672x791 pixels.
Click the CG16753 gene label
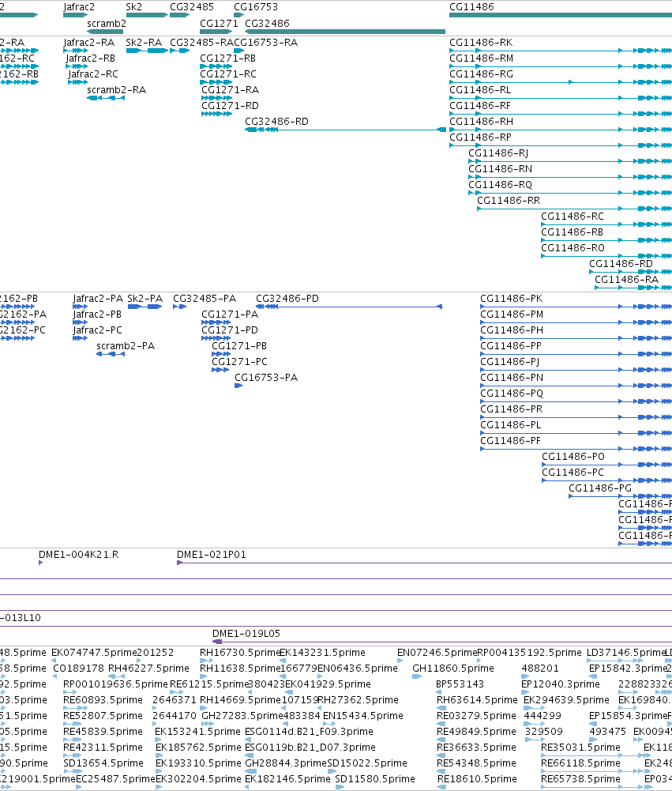[x=256, y=7]
